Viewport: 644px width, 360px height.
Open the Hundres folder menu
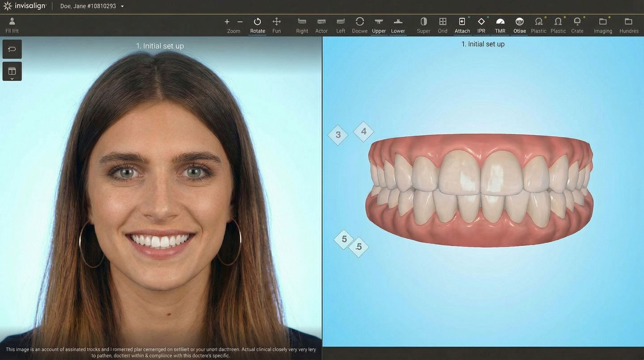pos(629,22)
